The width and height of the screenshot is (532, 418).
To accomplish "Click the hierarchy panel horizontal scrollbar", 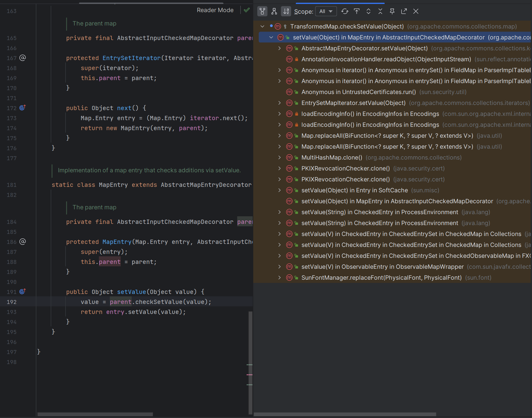I will (x=345, y=414).
